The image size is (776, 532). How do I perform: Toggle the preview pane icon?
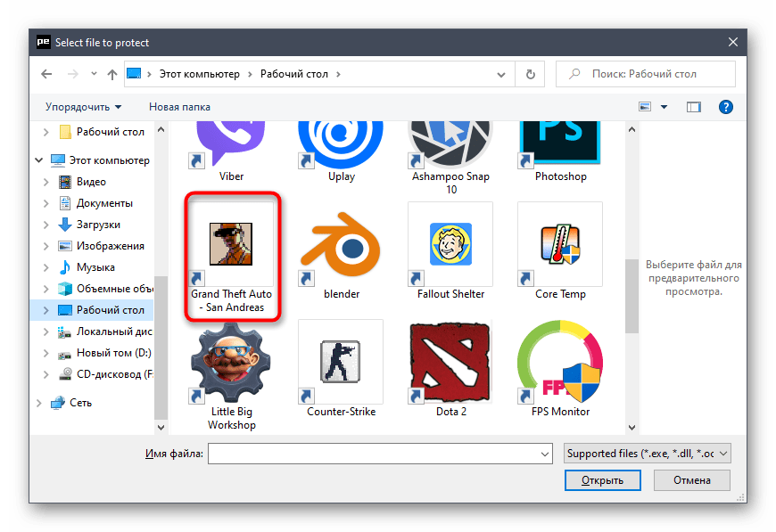click(x=693, y=107)
